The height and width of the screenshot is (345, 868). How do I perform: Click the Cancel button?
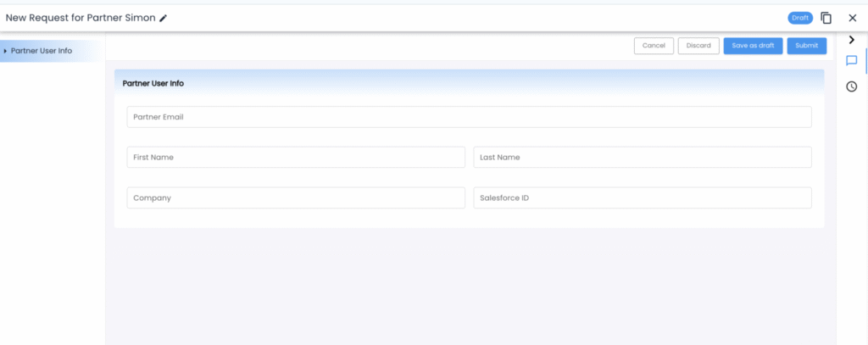[654, 46]
